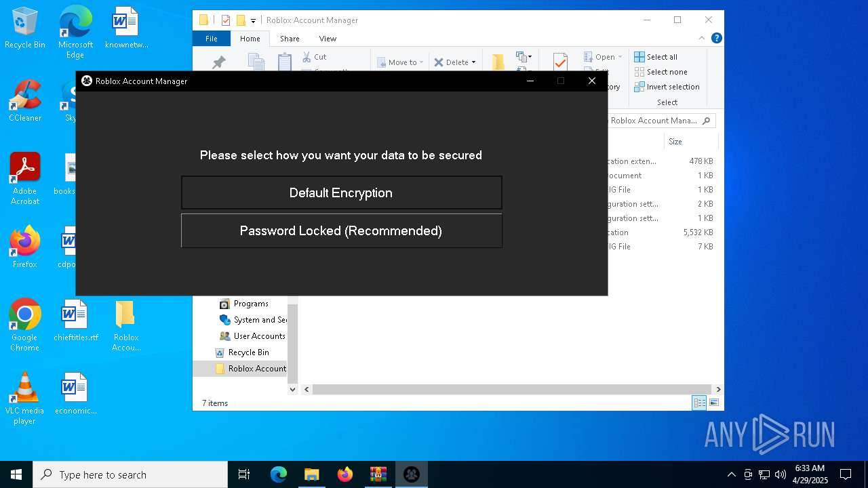
Task: Open New item dropdown icon
Action: pos(524,57)
